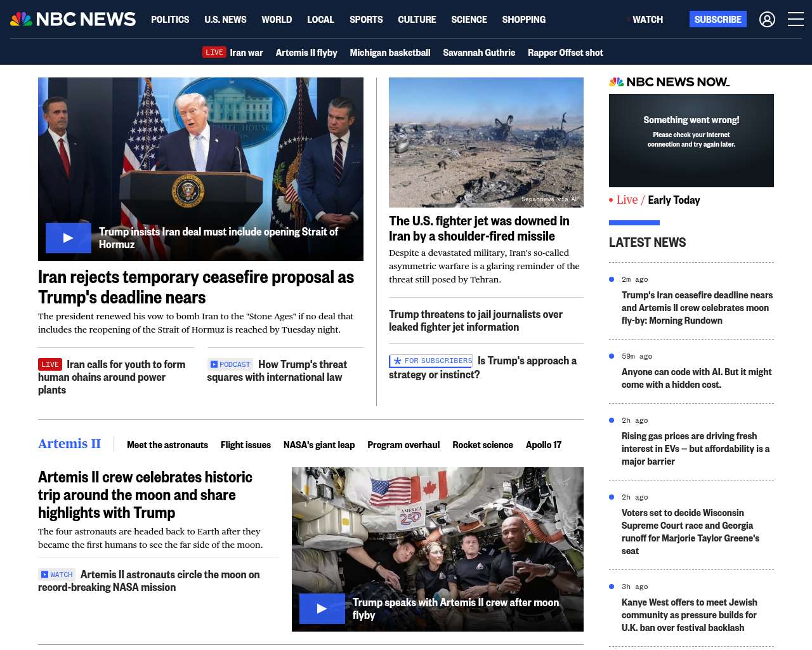Select the Flight issues tab

tap(246, 445)
